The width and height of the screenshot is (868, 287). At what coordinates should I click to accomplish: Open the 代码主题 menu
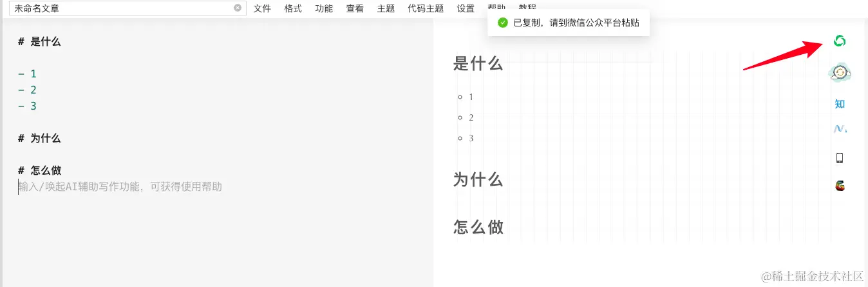coord(426,9)
